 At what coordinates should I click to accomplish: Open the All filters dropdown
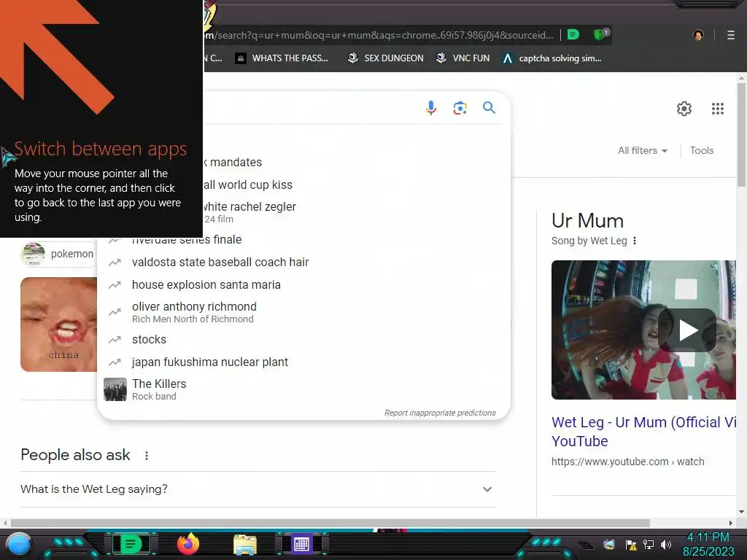[642, 150]
